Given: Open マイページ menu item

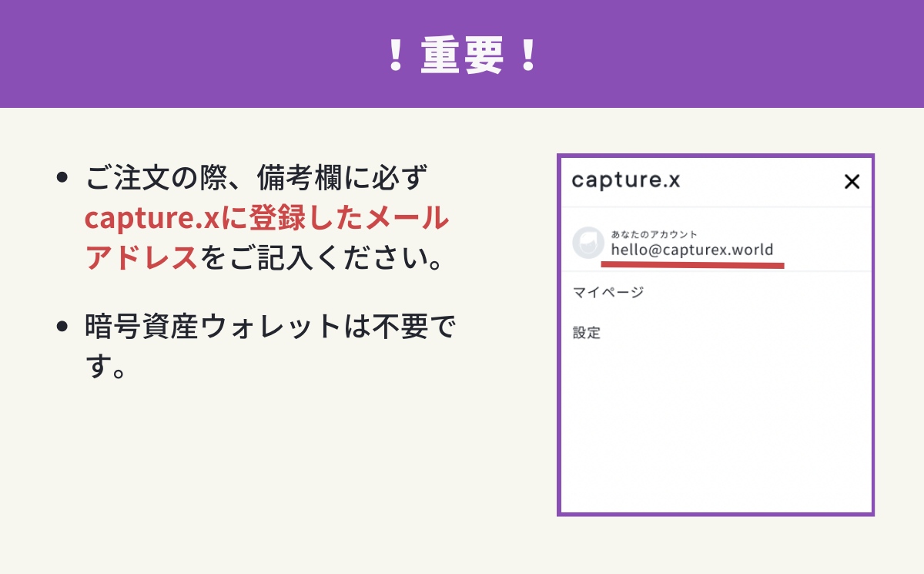Looking at the screenshot, I should click(608, 292).
